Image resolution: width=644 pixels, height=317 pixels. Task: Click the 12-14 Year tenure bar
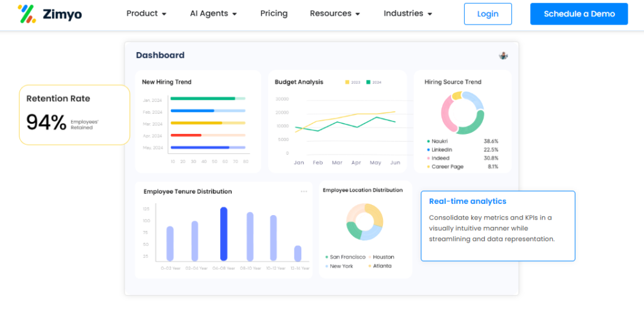(297, 253)
